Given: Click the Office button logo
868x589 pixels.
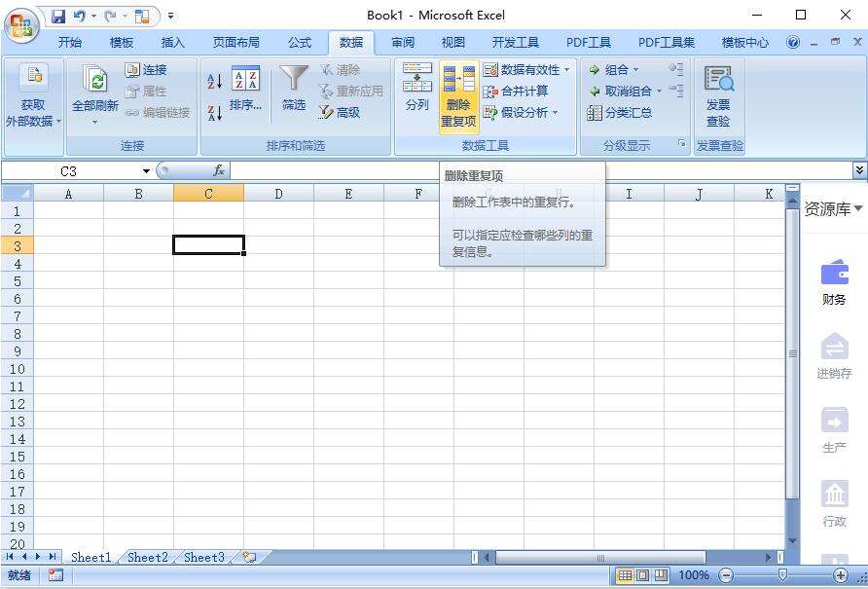Looking at the screenshot, I should tap(22, 24).
